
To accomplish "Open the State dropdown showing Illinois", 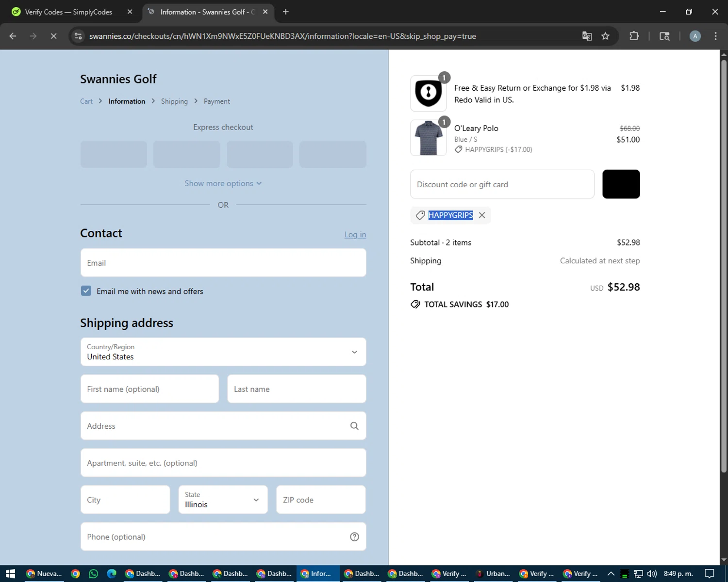I will [223, 500].
